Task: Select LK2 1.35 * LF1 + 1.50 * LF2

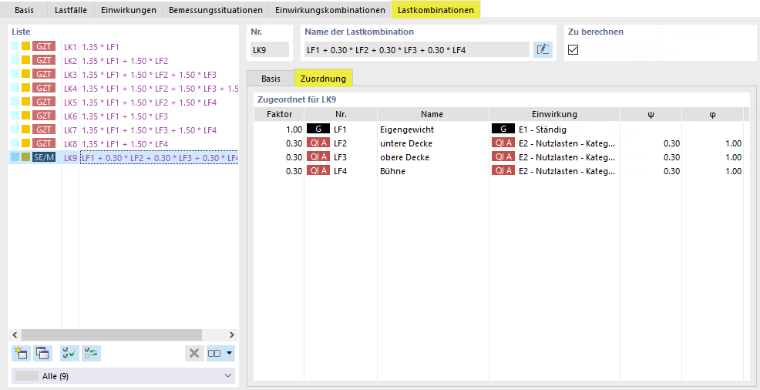Action: coord(124,61)
